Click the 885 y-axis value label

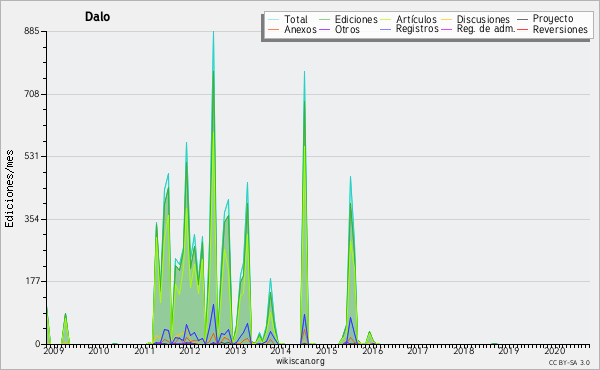pos(31,31)
